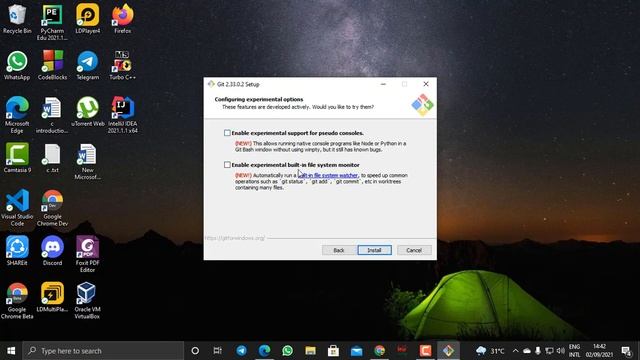The width and height of the screenshot is (640, 360).
Task: Open Cortana circle on taskbar
Action: [x=195, y=351]
